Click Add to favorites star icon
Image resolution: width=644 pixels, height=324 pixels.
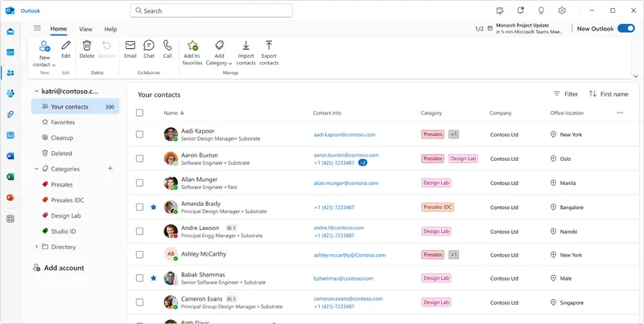[x=192, y=47]
